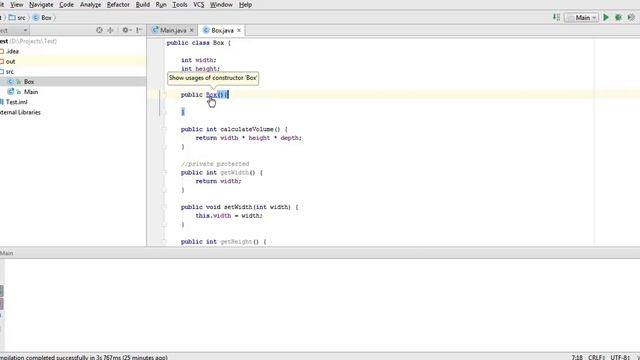640x360 pixels.
Task: Close the Box.java tab
Action: [x=239, y=30]
